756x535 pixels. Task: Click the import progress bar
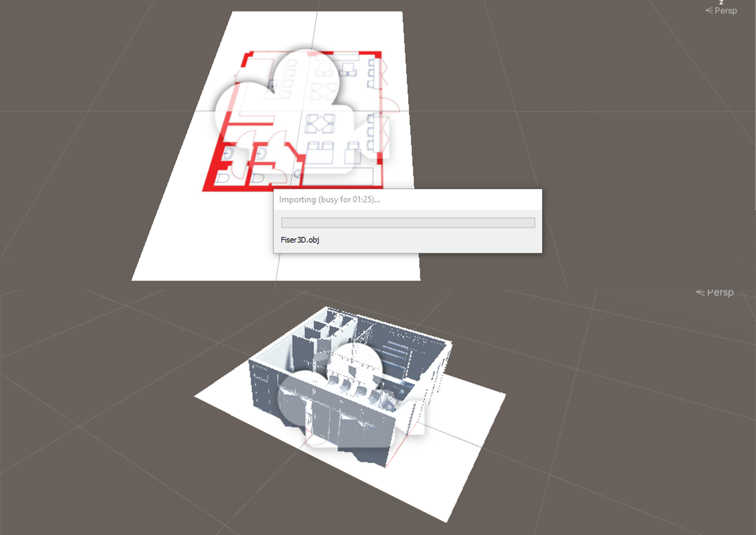408,223
